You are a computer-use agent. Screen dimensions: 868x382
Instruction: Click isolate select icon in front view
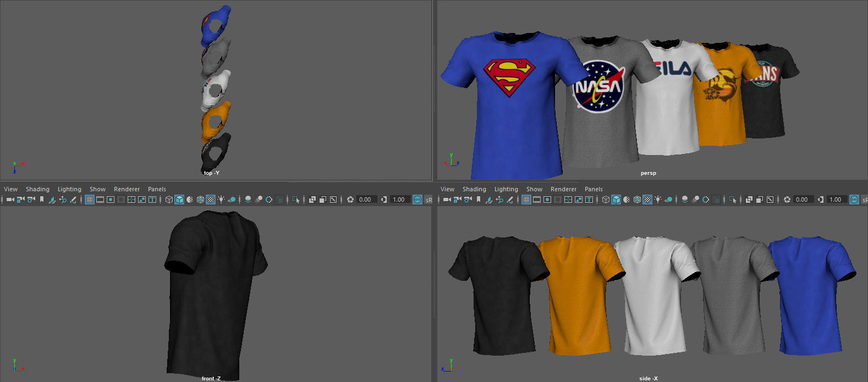click(295, 200)
